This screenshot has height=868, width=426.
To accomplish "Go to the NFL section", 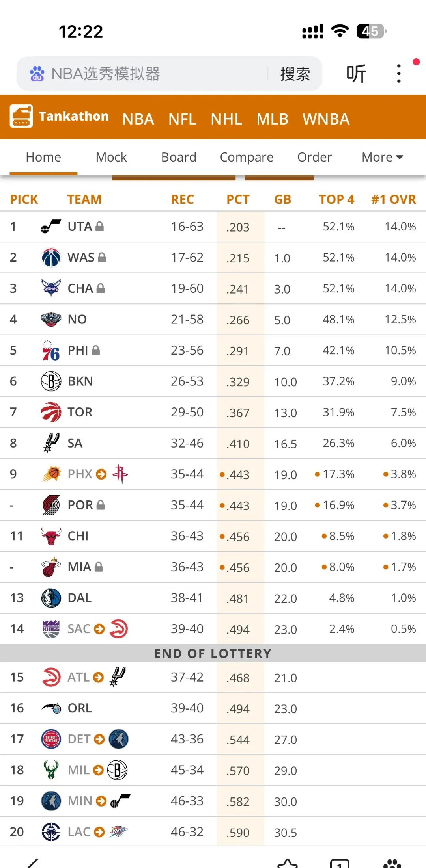I will [x=182, y=119].
